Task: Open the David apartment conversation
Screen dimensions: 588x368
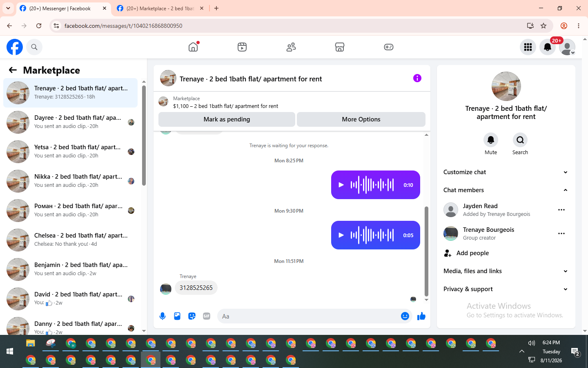Action: [x=71, y=299]
